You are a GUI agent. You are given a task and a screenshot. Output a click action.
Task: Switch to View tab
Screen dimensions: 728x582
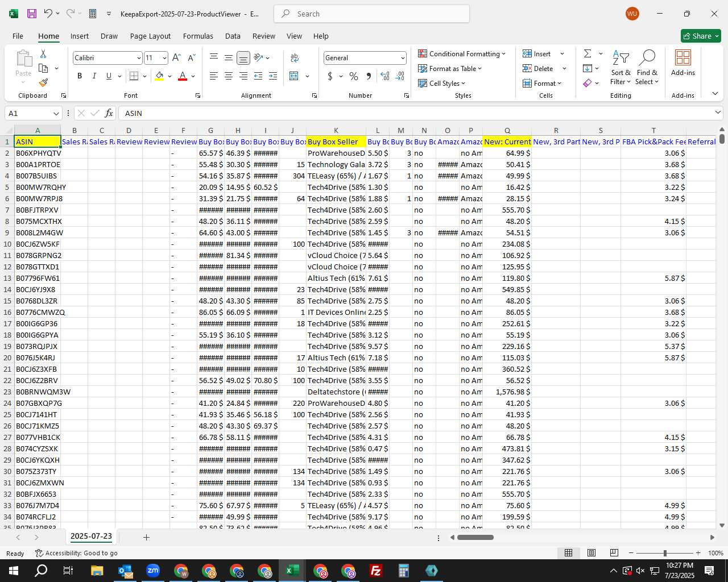click(x=294, y=36)
